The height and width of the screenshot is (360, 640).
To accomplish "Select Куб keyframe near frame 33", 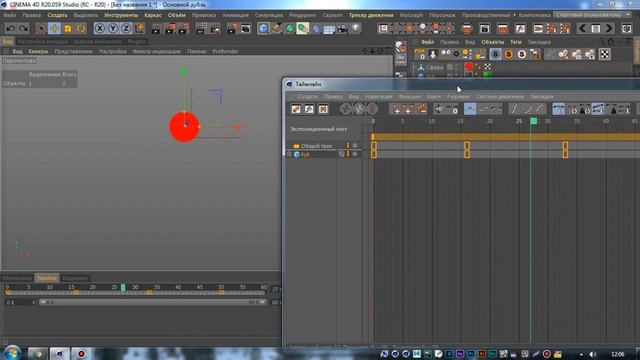I will [565, 154].
